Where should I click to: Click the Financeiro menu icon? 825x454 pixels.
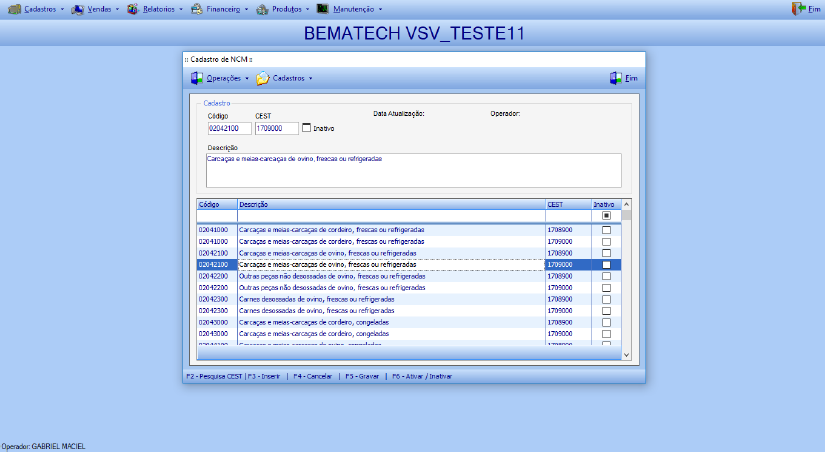pos(197,9)
